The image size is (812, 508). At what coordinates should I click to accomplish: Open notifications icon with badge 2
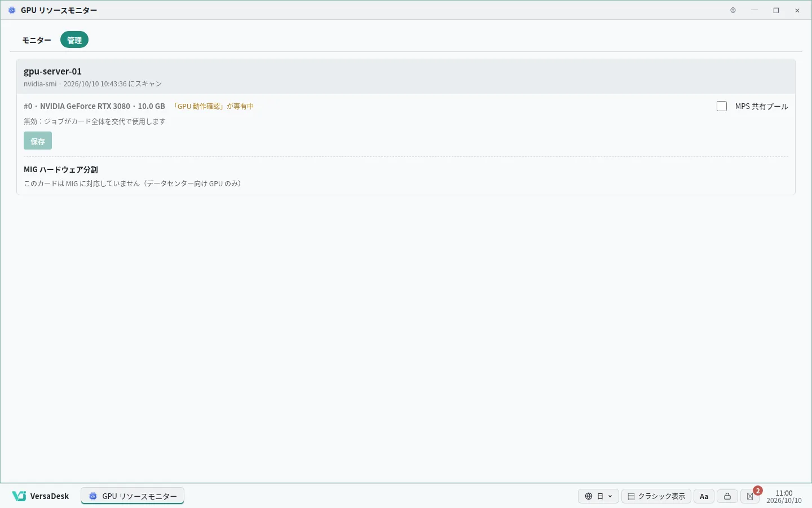tap(751, 496)
